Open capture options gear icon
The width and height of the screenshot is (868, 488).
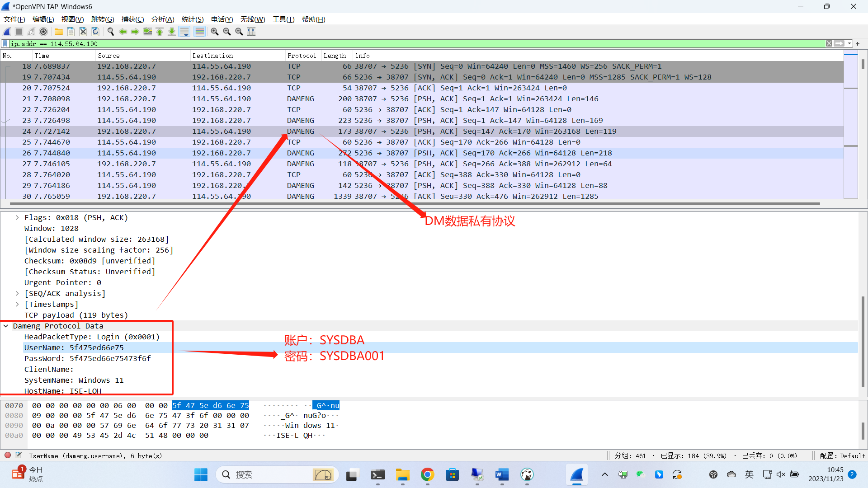coord(43,32)
